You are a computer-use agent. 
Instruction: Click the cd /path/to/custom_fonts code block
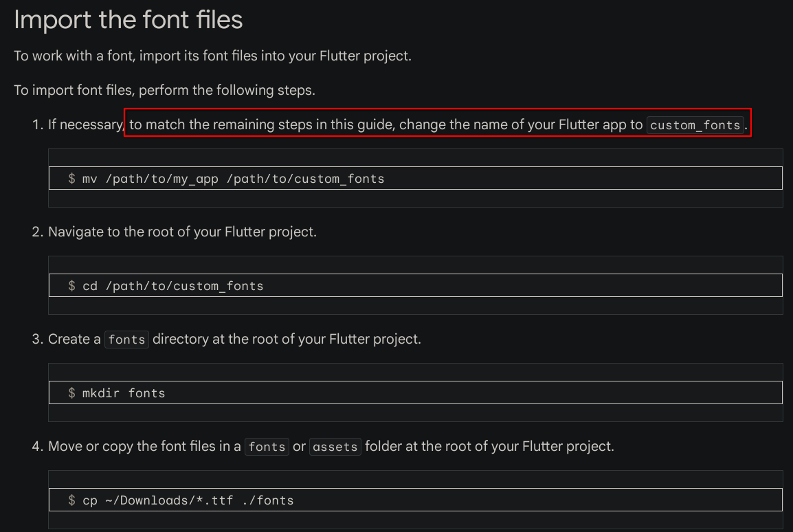[415, 285]
